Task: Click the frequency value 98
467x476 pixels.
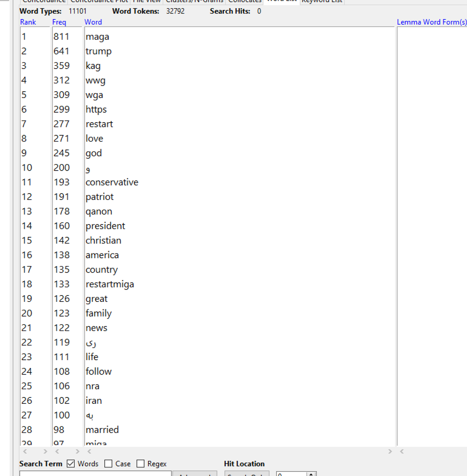Action: (59, 430)
